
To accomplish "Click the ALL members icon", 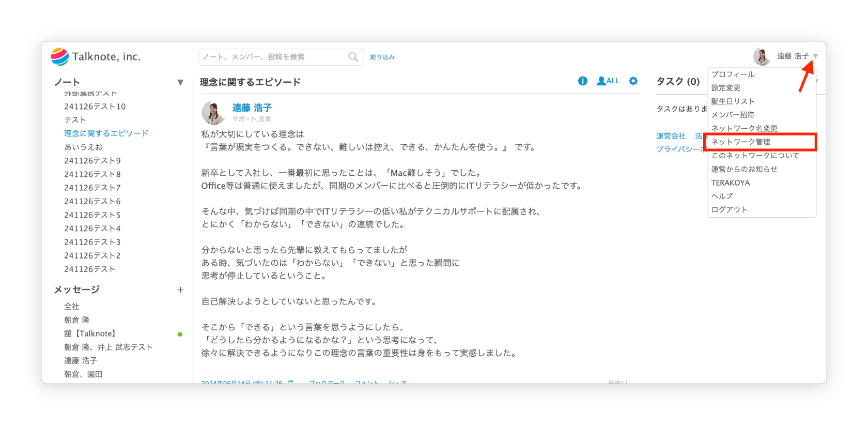I will 608,81.
